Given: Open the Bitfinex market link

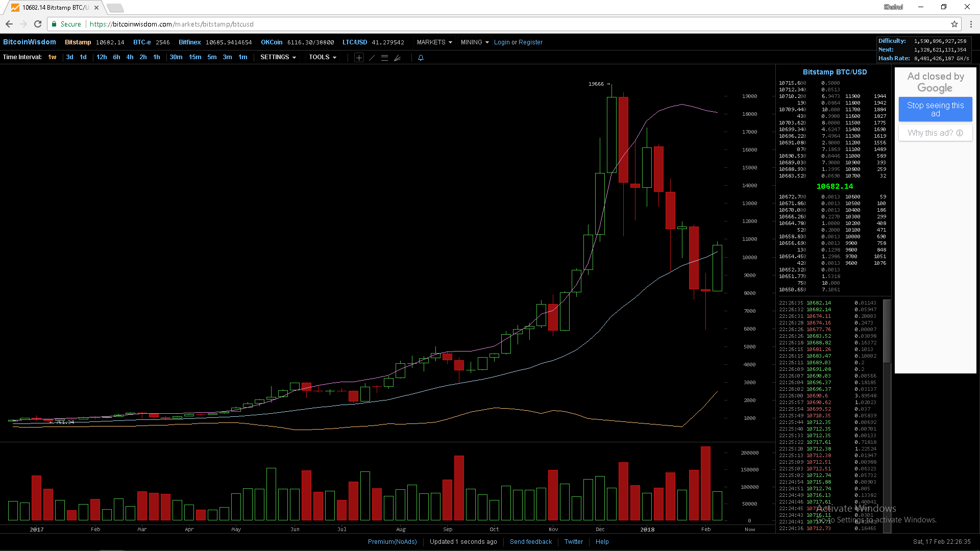Looking at the screenshot, I should (189, 42).
